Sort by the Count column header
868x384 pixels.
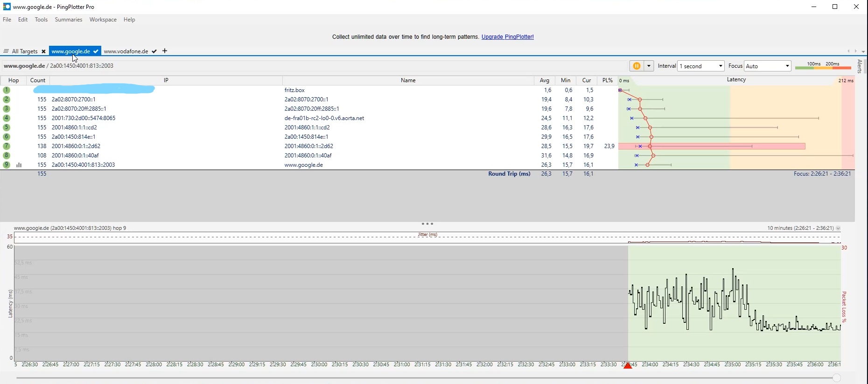pos(38,80)
